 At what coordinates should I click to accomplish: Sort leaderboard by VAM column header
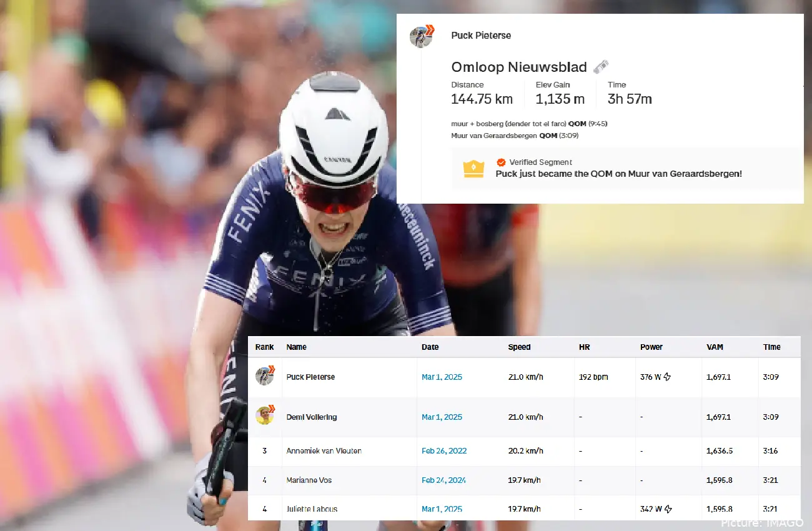(x=715, y=347)
